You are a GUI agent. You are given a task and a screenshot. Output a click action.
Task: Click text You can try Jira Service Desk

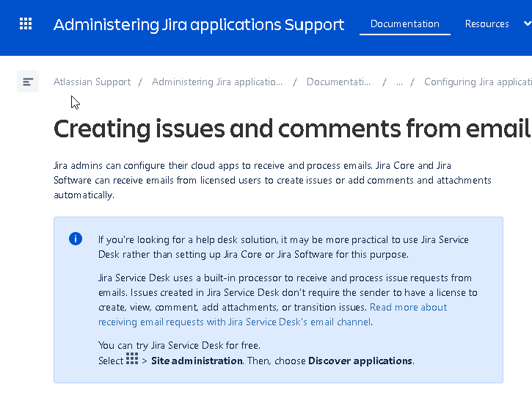pos(179,345)
